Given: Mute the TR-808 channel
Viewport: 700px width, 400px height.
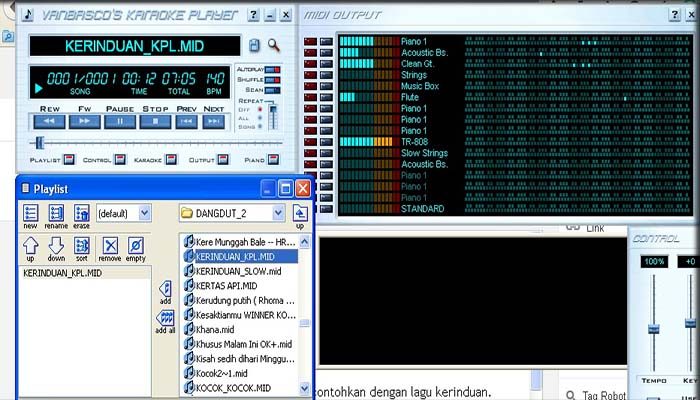Looking at the screenshot, I should pyautogui.click(x=310, y=142).
